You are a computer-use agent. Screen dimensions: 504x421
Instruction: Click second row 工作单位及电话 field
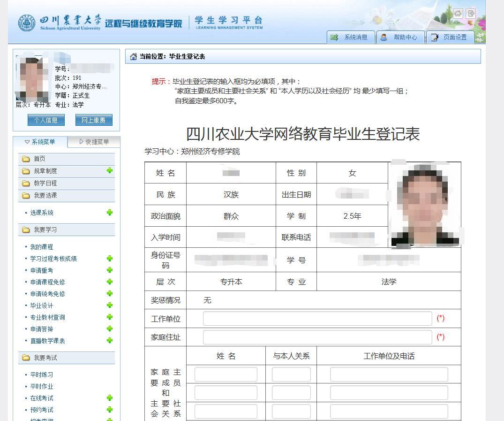389,393
